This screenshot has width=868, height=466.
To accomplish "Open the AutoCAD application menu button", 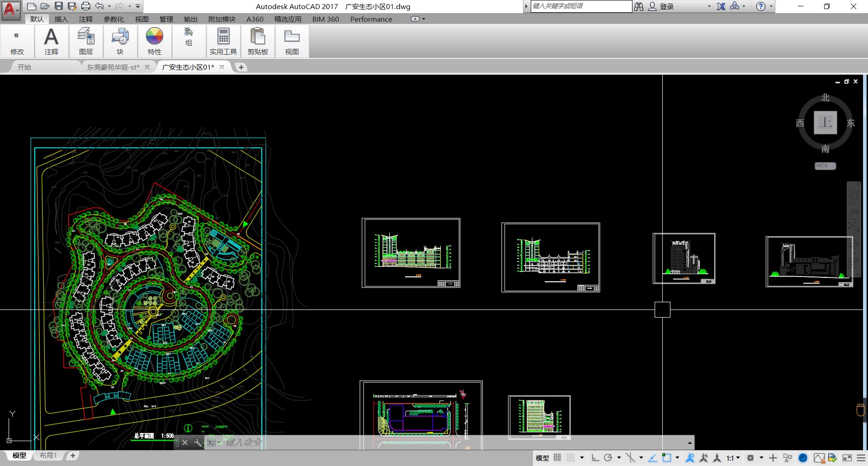I will pos(10,9).
